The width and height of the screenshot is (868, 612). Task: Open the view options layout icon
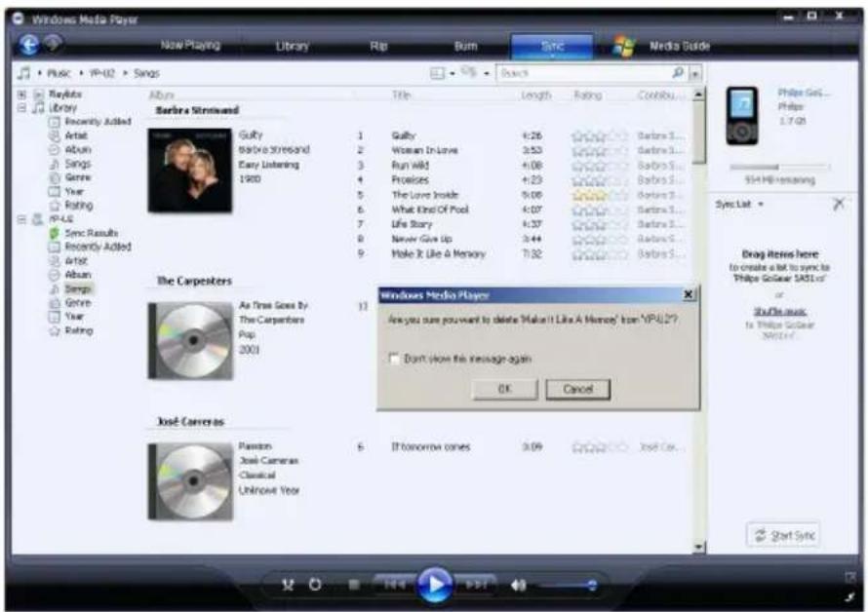point(437,73)
